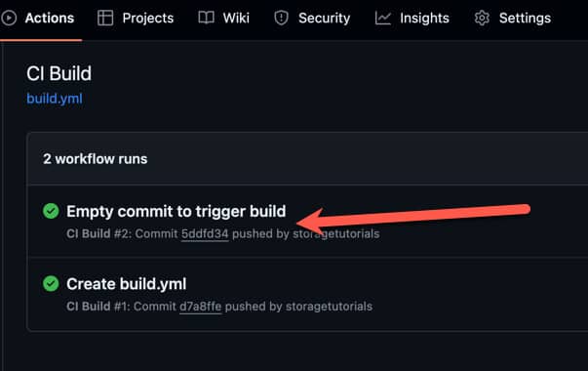The height and width of the screenshot is (371, 588).
Task: Open the Security tab
Action: tap(312, 18)
